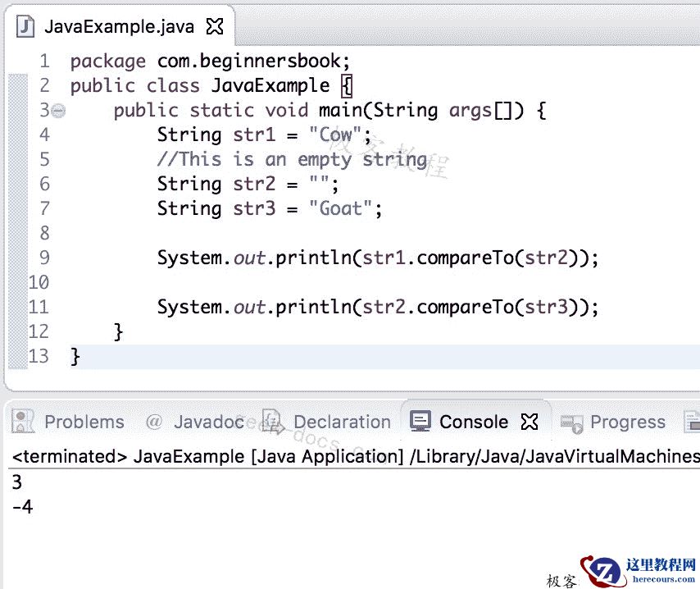The width and height of the screenshot is (700, 589).
Task: Click the Console view icon
Action: click(420, 422)
